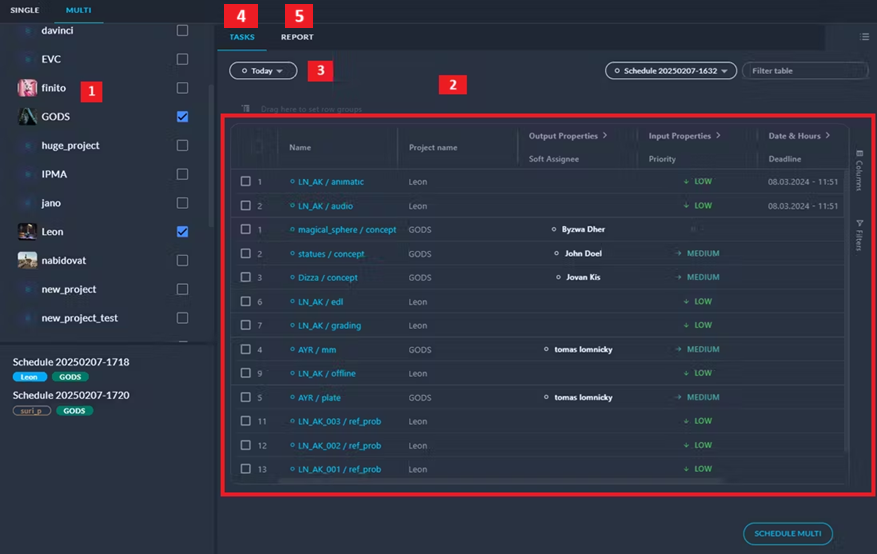Switch to the REPORT tab
877x554 pixels.
pyautogui.click(x=297, y=37)
